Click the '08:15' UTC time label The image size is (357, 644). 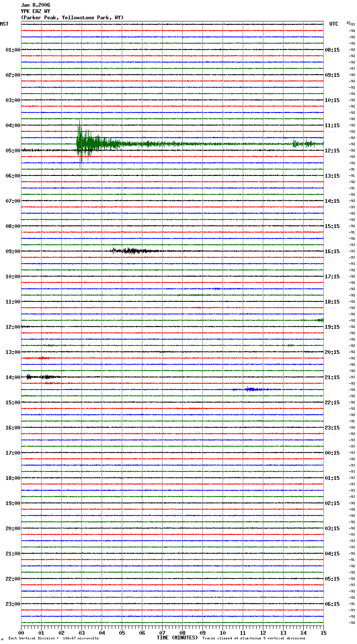coord(332,50)
